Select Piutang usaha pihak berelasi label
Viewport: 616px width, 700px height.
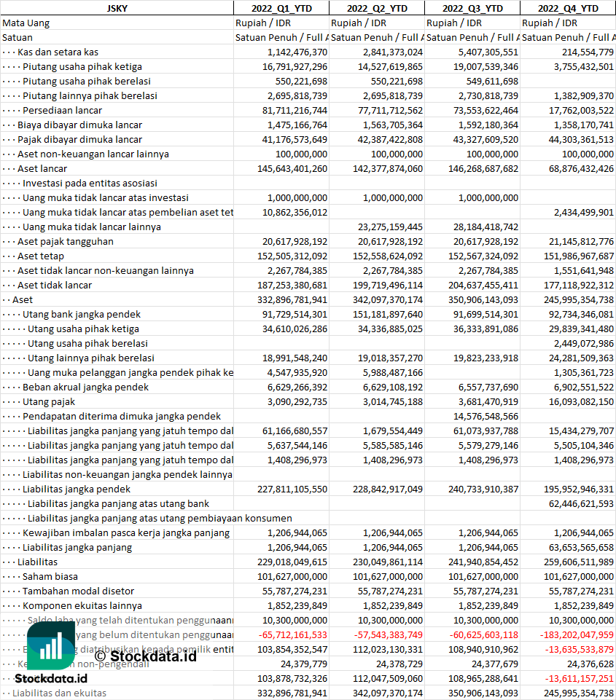point(87,82)
